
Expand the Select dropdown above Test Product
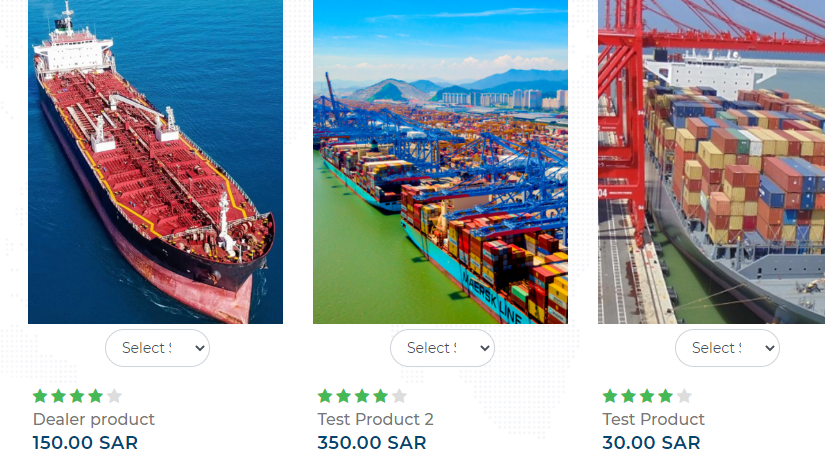tap(727, 348)
